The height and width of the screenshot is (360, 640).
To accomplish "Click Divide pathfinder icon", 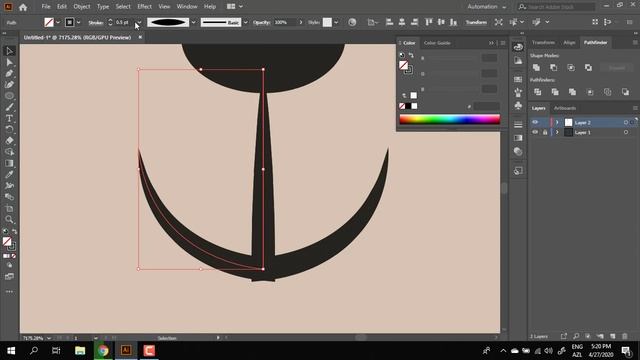I will (x=538, y=92).
